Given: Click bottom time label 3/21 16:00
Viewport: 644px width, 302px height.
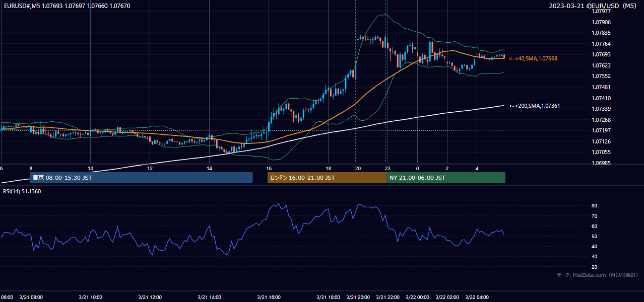Looking at the screenshot, I should point(269,297).
